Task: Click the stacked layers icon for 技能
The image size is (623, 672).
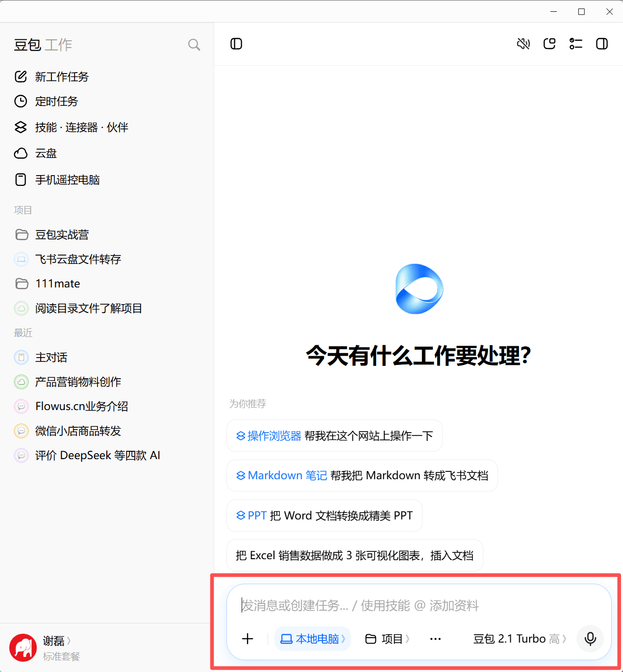Action: coord(21,128)
